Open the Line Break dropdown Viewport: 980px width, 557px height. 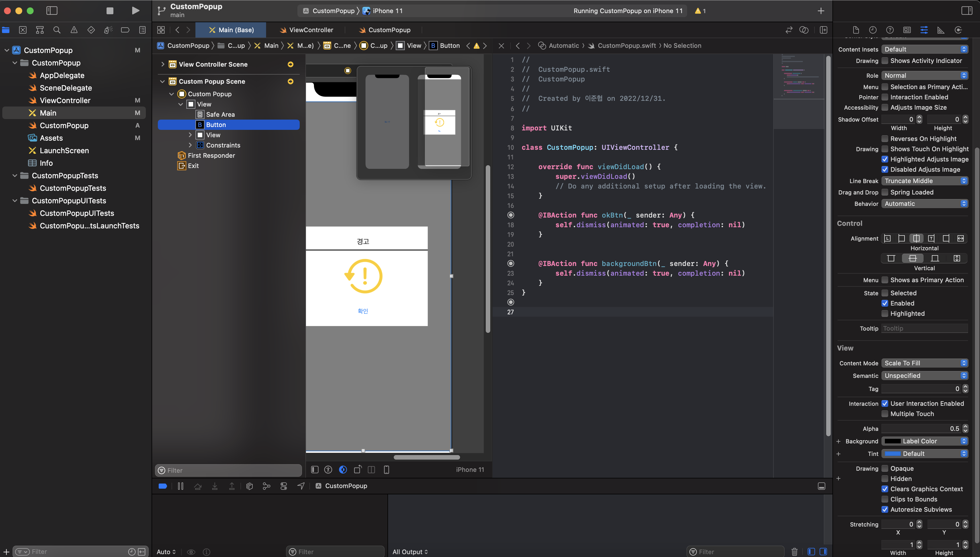(x=924, y=181)
